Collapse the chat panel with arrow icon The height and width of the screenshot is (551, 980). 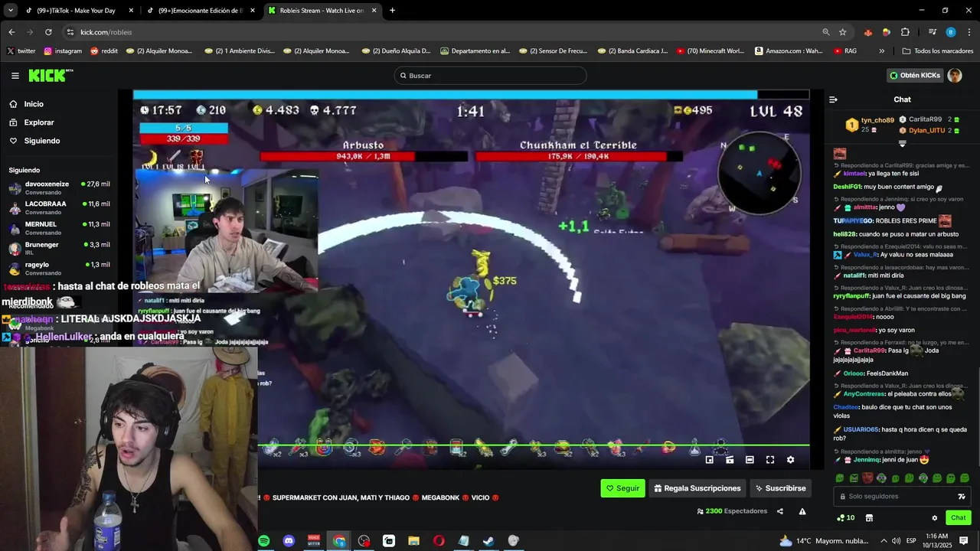(833, 99)
